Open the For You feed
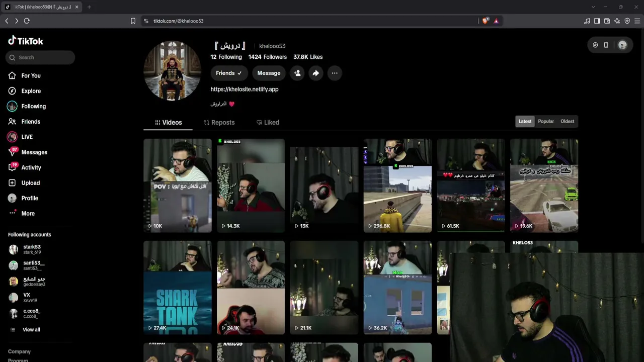The image size is (644, 362). 31,75
